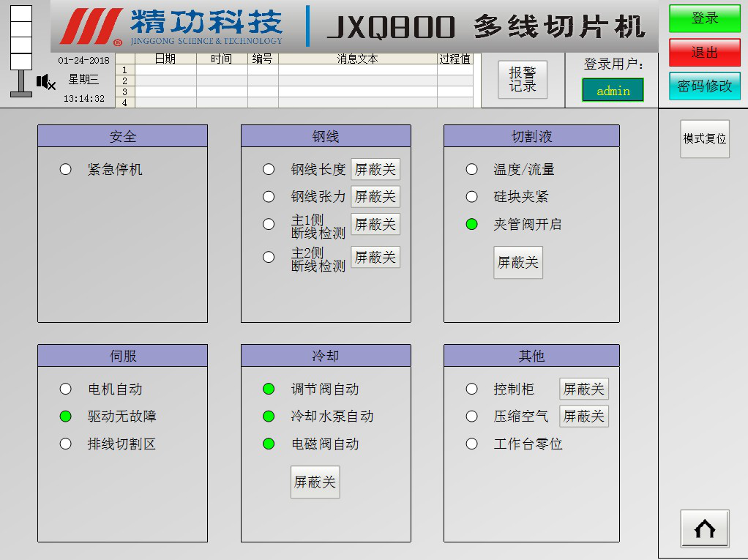The height and width of the screenshot is (560, 748).
Task: Click the 登录用户 label
Action: 613,64
